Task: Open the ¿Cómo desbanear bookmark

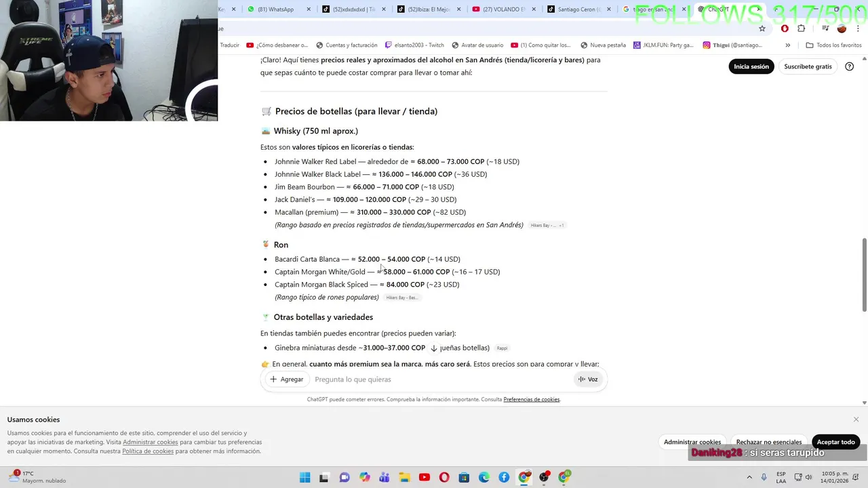Action: (277, 45)
